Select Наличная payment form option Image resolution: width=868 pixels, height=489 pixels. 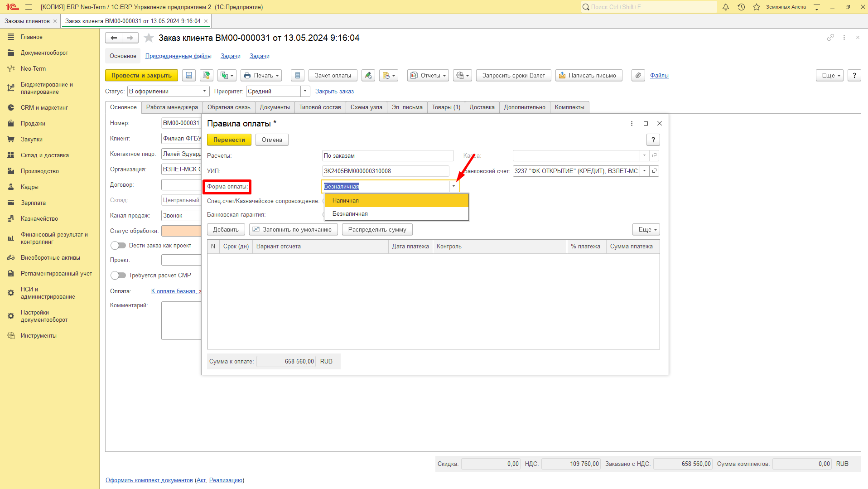click(x=397, y=201)
